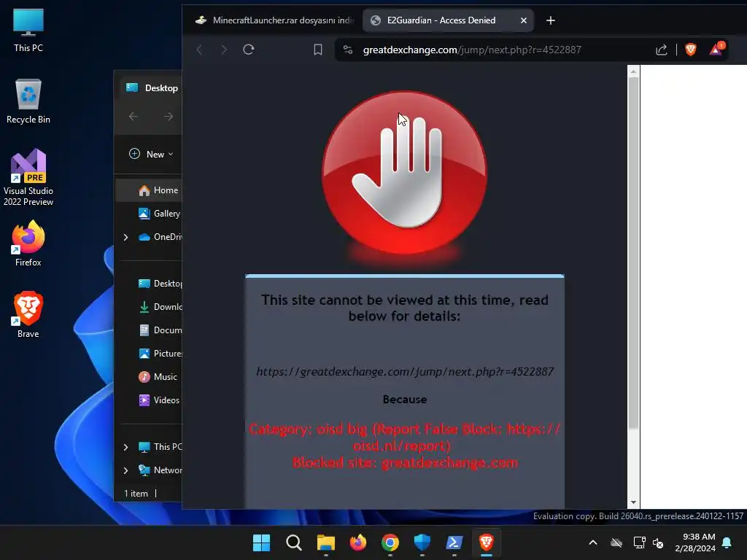This screenshot has height=560, width=747.
Task: Open Brave Shields lion icon
Action: 690,50
